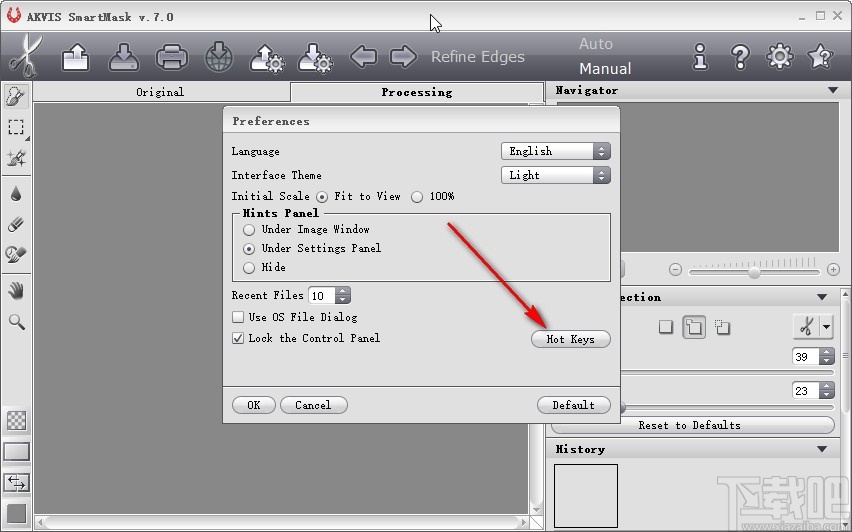Select the Quick Selection brush tool
852x532 pixels.
coord(16,96)
